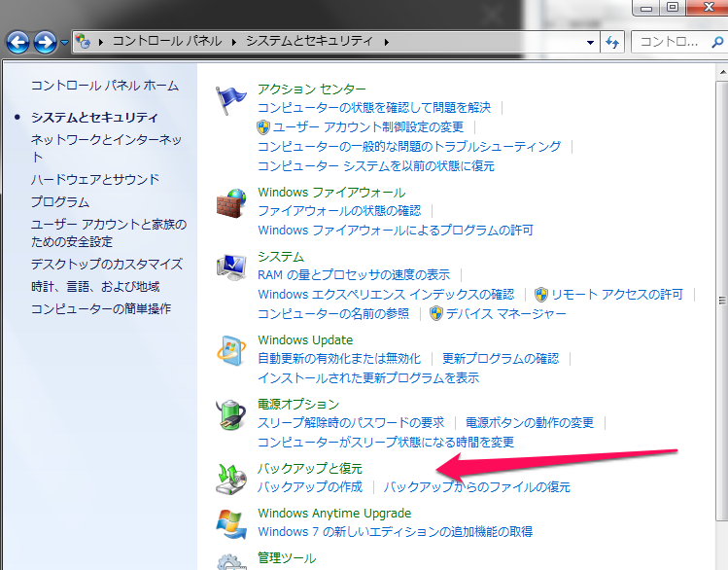This screenshot has width=728, height=570.
Task: Expand the arrow after コントロール パネル breadcrumb
Action: (x=234, y=42)
